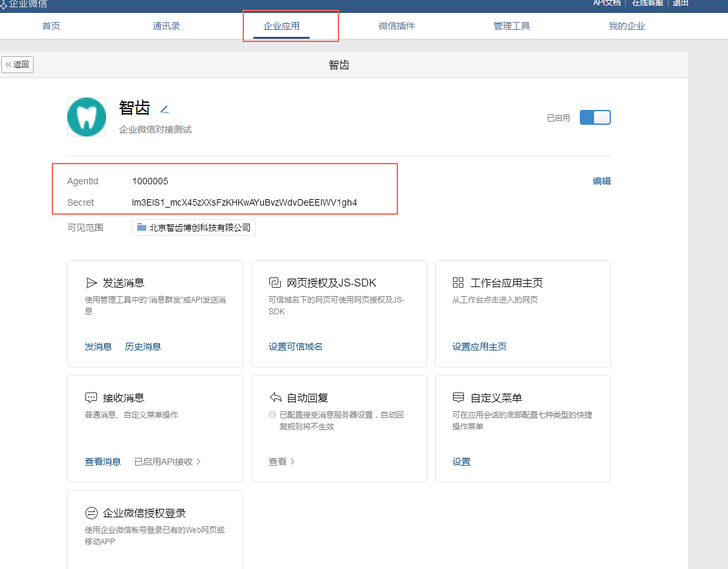Click the 发送消息 paper plane icon
728x569 pixels.
(91, 283)
